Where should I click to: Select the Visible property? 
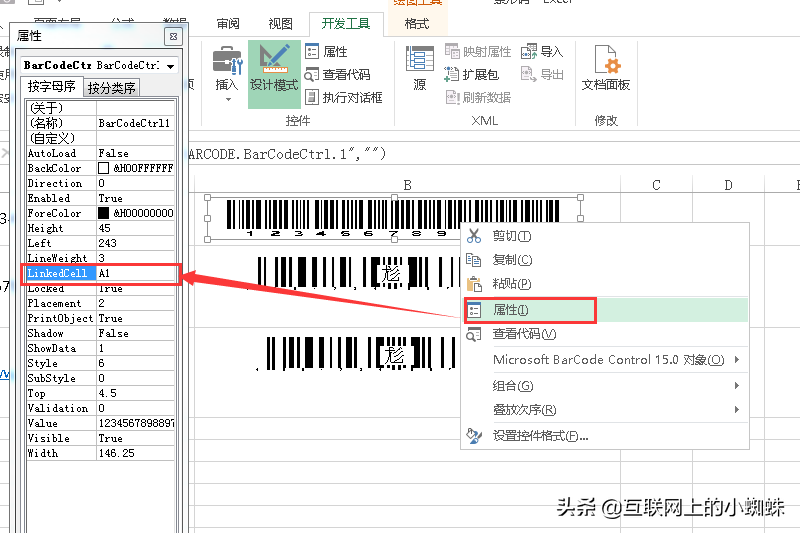point(61,438)
